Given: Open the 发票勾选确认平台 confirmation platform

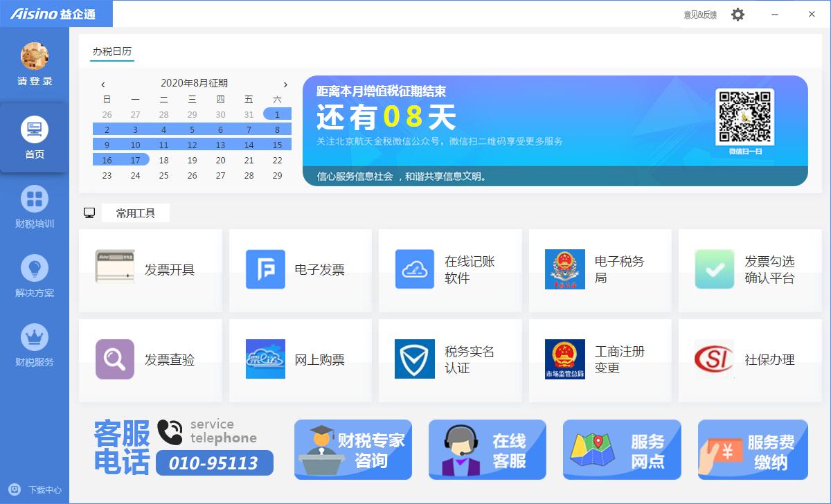Looking at the screenshot, I should [749, 270].
